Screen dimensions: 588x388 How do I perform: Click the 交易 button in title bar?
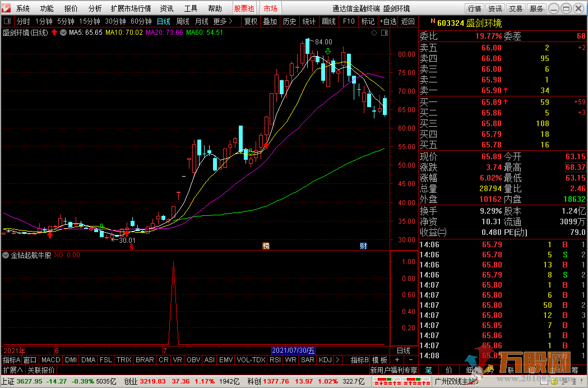pyautogui.click(x=516, y=8)
